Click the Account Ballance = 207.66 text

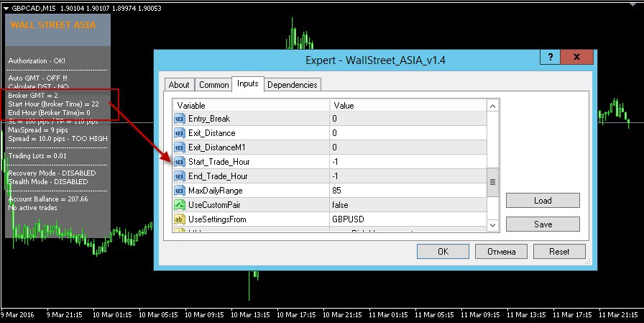(48, 199)
